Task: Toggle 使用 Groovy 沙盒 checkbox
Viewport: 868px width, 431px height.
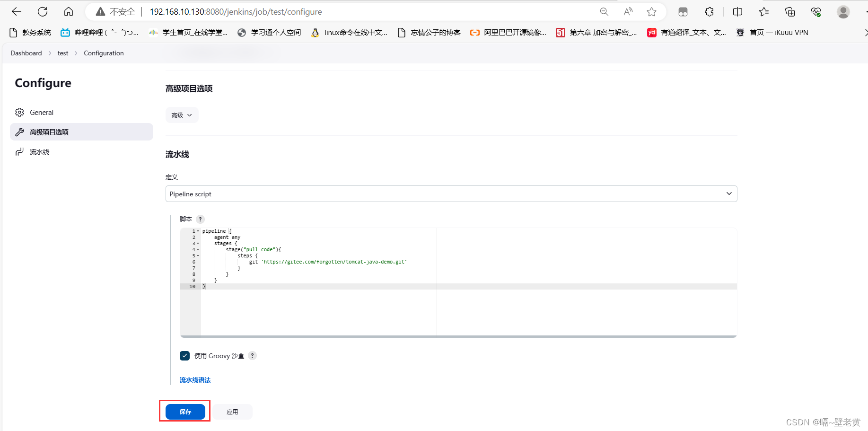Action: pyautogui.click(x=185, y=356)
